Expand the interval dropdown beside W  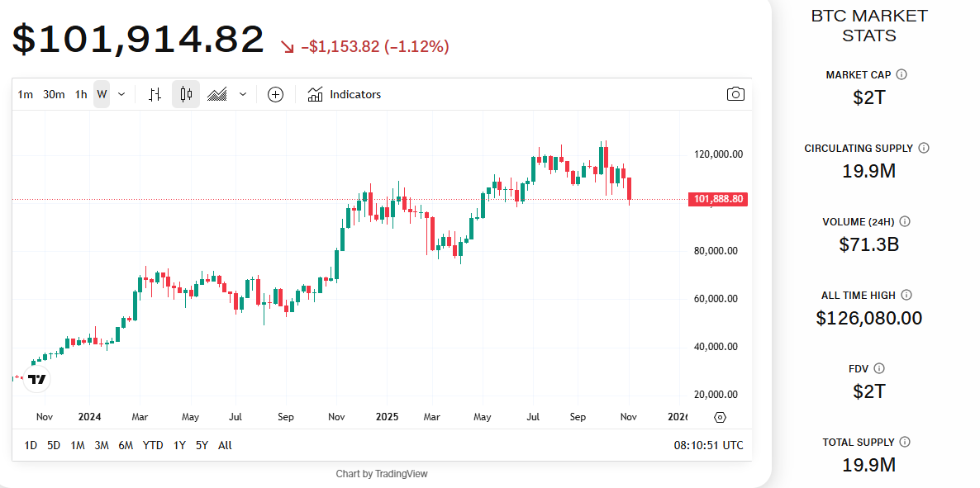(x=120, y=94)
